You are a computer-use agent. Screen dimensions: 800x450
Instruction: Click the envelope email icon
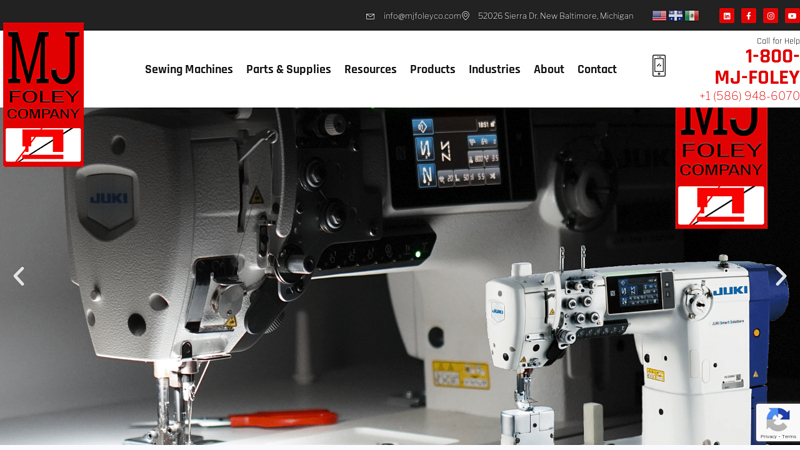(x=370, y=16)
